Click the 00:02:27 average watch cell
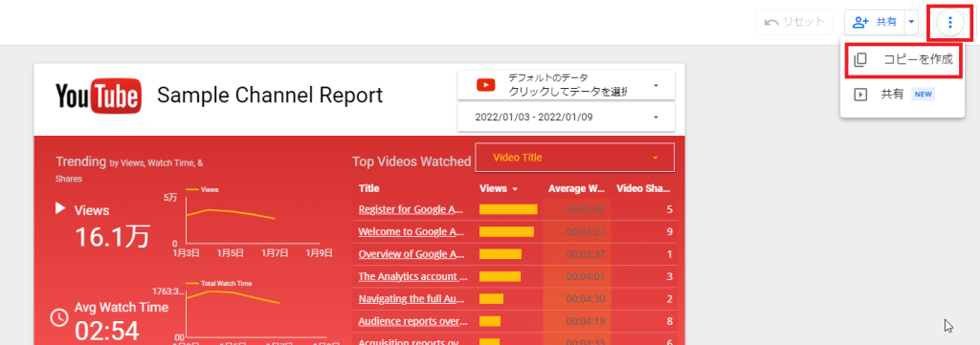This screenshot has width=980, height=345. pyautogui.click(x=586, y=231)
